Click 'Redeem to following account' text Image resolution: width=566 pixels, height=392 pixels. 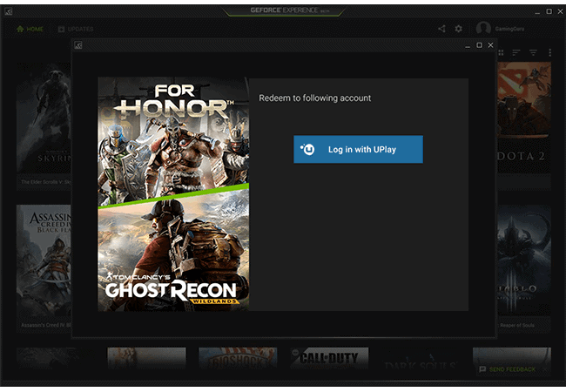[x=314, y=98]
